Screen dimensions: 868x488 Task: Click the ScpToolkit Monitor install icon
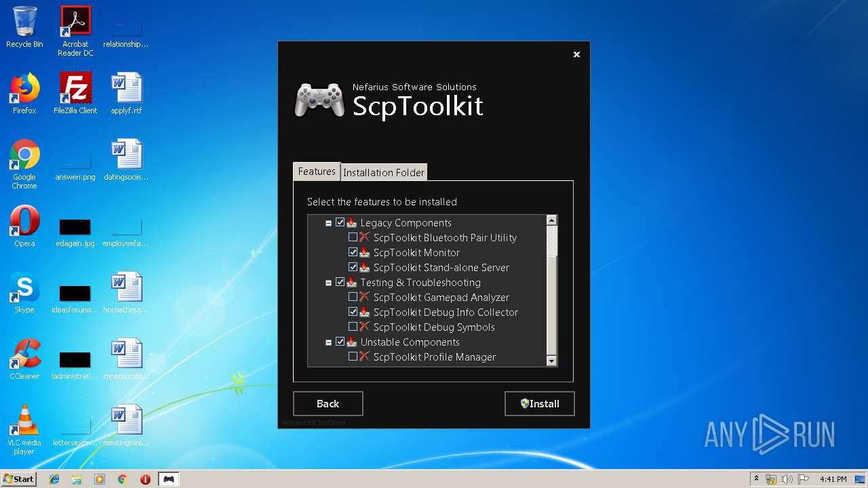tap(364, 252)
